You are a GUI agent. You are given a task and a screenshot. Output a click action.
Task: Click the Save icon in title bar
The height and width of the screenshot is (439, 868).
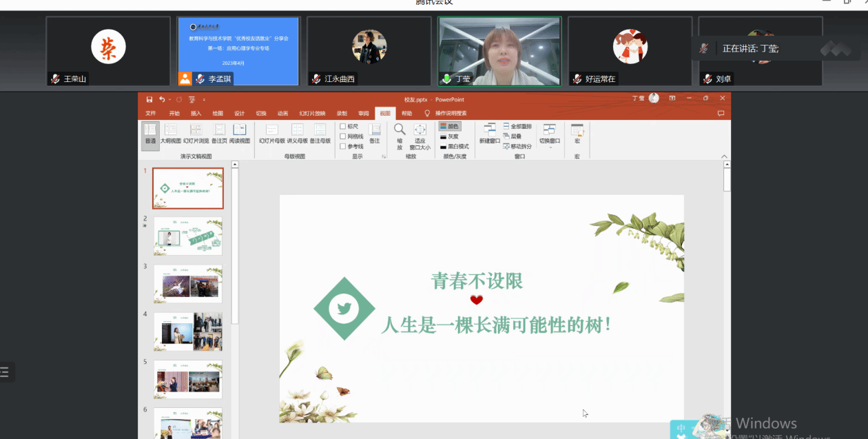tap(149, 99)
